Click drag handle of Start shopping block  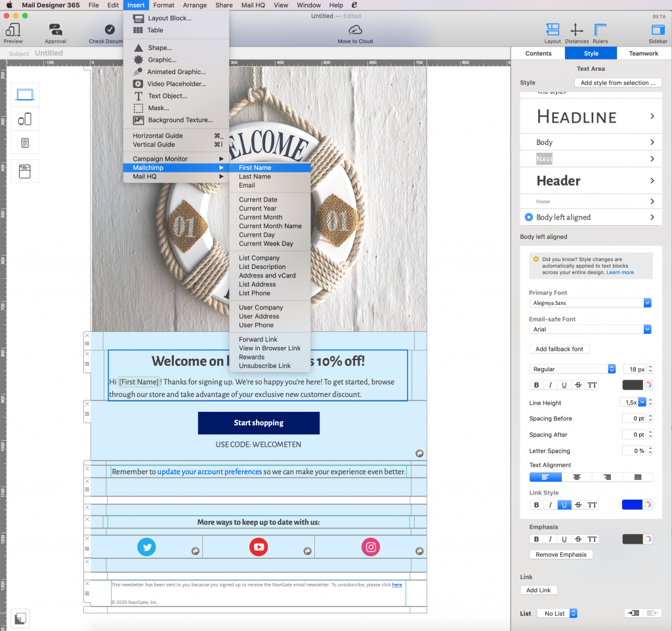[x=87, y=414]
